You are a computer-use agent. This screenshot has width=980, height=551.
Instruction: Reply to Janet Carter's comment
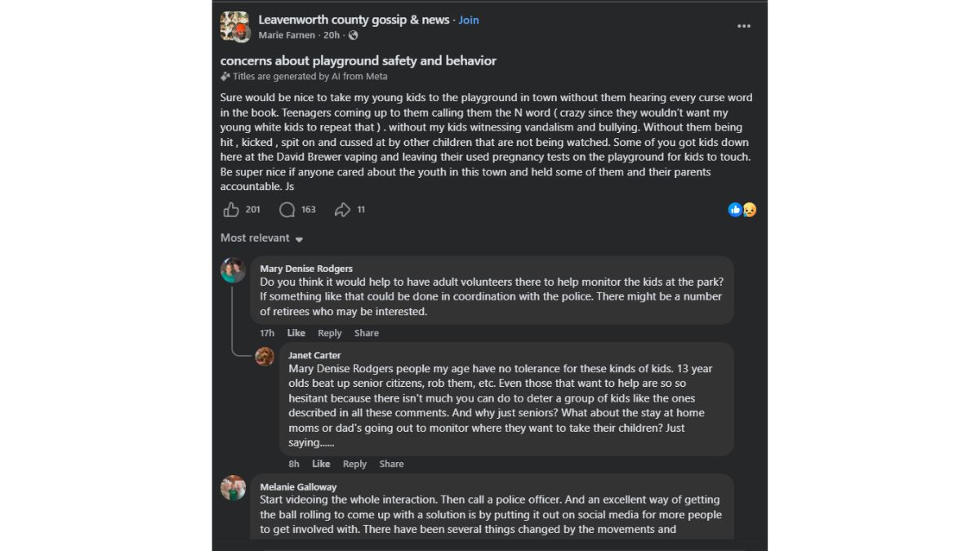354,464
